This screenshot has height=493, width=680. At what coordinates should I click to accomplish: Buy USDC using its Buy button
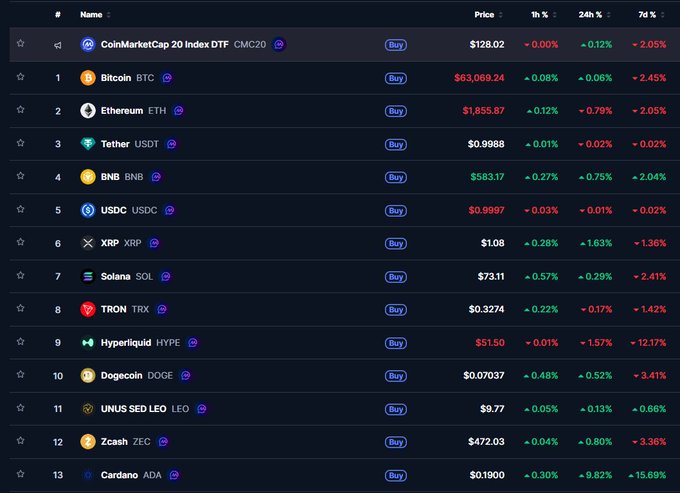396,210
